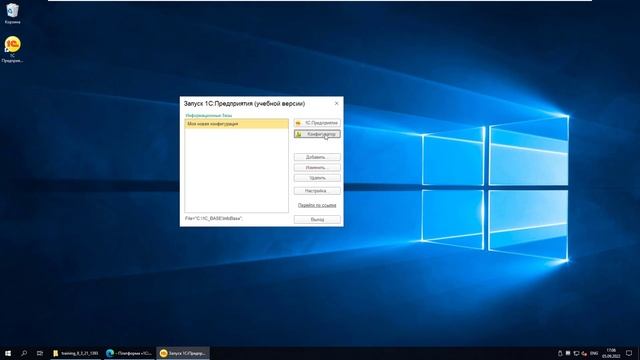Click the File="C:\1C_BASE\InfoBase" path text

coord(214,219)
